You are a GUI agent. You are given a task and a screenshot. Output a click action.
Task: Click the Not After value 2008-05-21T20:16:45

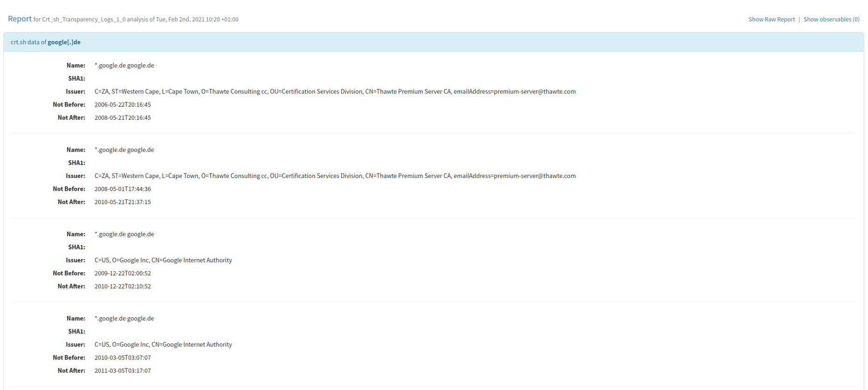click(x=123, y=118)
